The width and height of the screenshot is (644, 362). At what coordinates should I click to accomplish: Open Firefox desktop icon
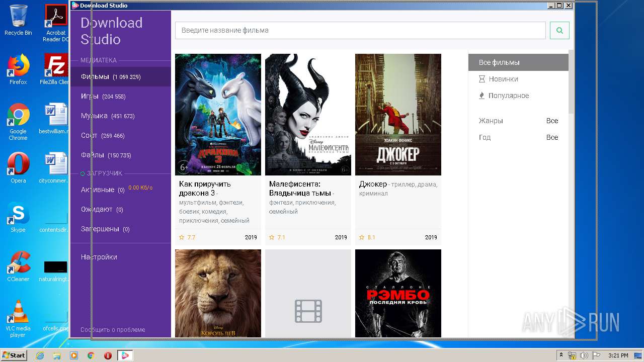pyautogui.click(x=18, y=69)
